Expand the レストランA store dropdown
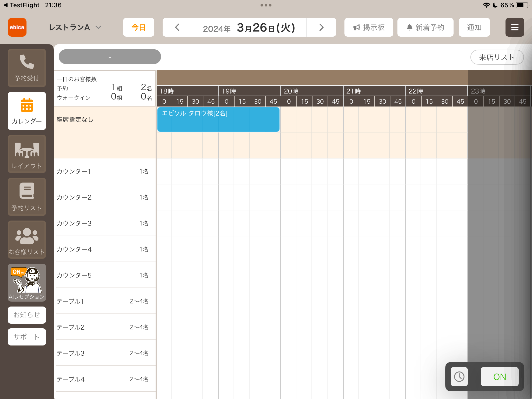Screen dimensions: 532x399 coord(75,27)
